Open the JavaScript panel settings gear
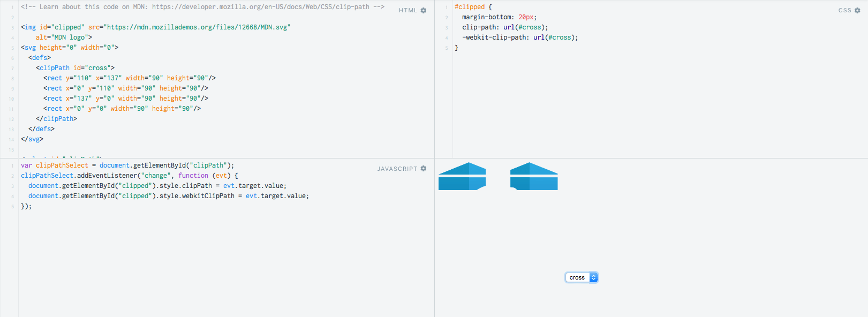The width and height of the screenshot is (868, 317). pyautogui.click(x=424, y=169)
